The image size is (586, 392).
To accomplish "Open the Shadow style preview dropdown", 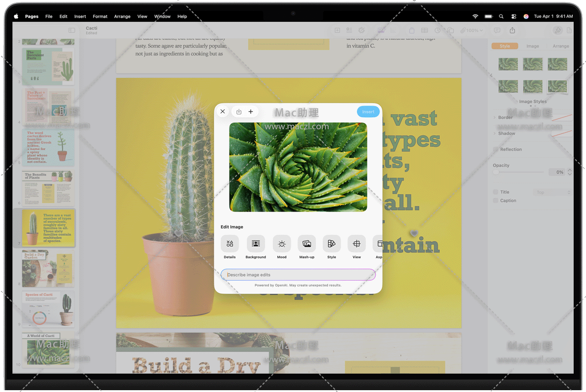I will tap(562, 133).
